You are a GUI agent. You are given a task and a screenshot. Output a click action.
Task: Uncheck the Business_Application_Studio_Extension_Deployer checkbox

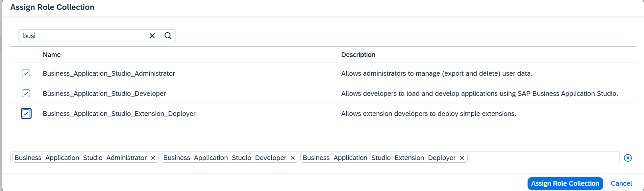pos(26,114)
